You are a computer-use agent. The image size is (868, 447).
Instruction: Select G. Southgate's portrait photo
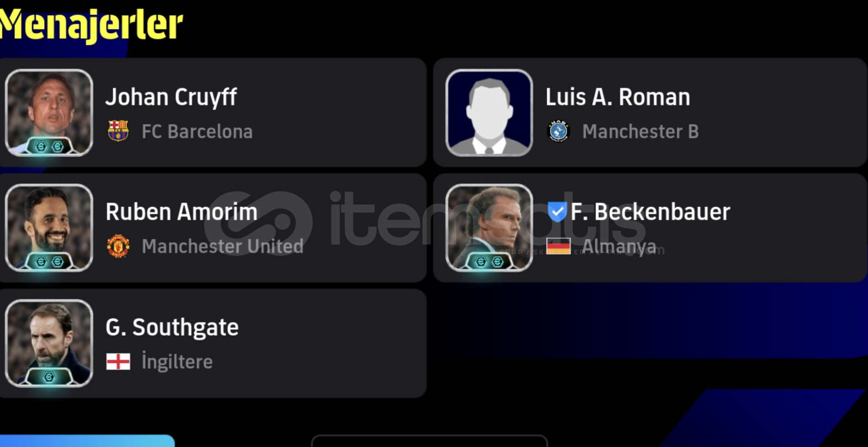(49, 343)
